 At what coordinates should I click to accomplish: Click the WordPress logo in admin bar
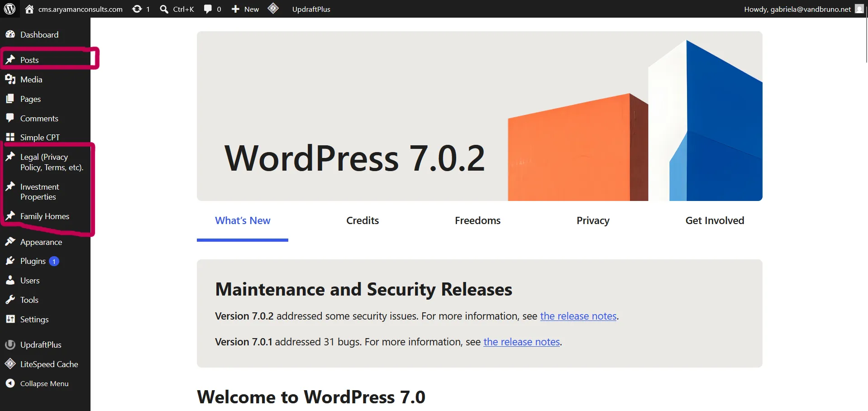(10, 9)
